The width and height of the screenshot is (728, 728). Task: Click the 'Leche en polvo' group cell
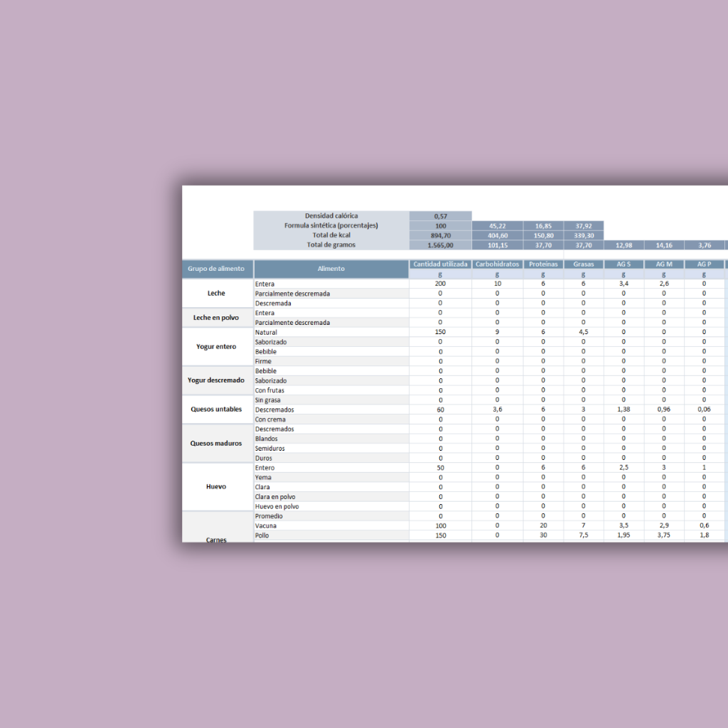(217, 318)
